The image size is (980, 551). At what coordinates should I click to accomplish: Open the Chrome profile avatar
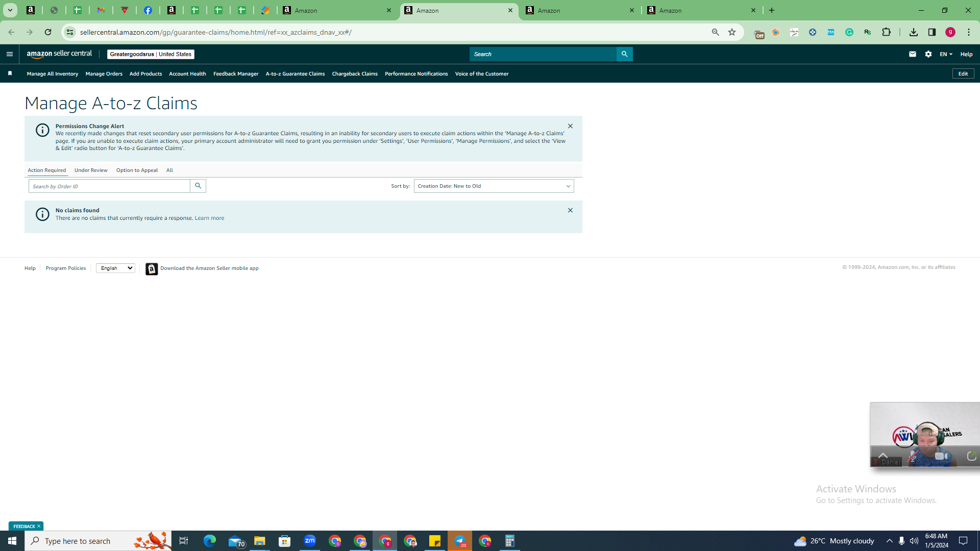950,32
